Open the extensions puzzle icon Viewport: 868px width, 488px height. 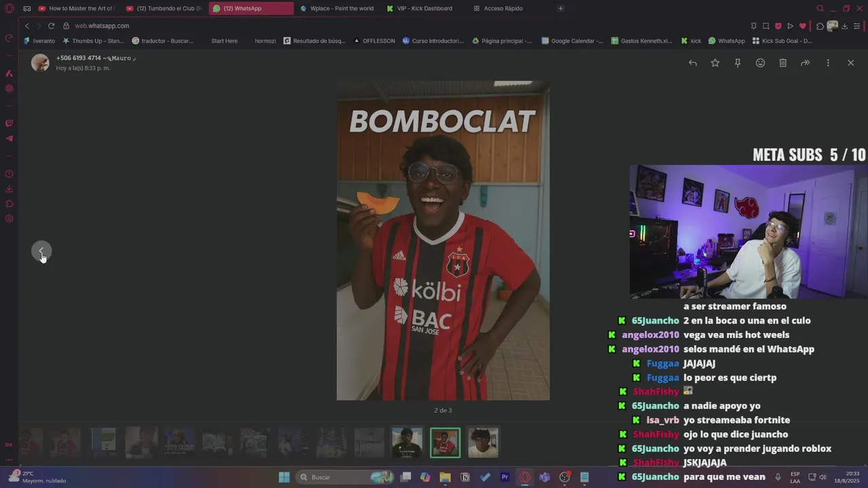point(820,26)
